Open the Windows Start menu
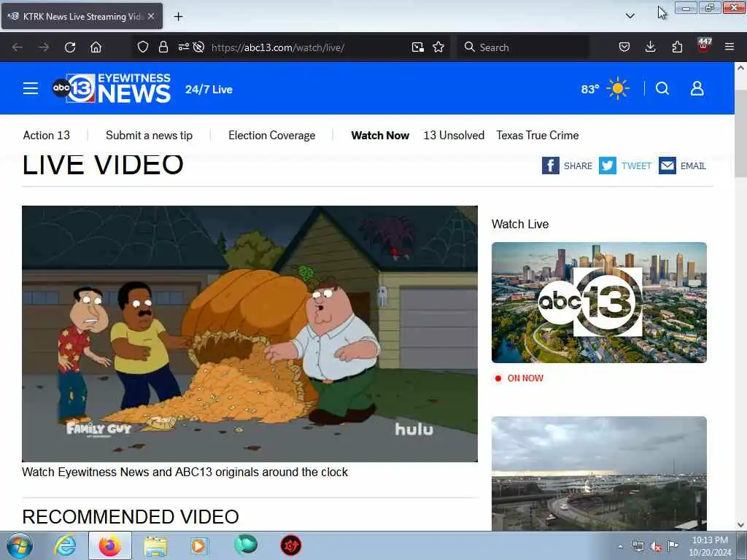This screenshot has width=747, height=560. tap(19, 545)
